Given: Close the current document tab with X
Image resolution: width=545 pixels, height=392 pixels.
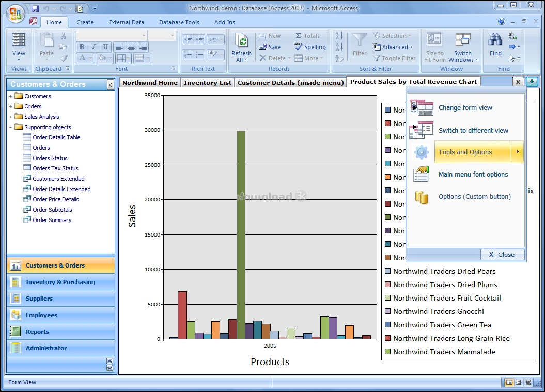Looking at the screenshot, I should [518, 82].
